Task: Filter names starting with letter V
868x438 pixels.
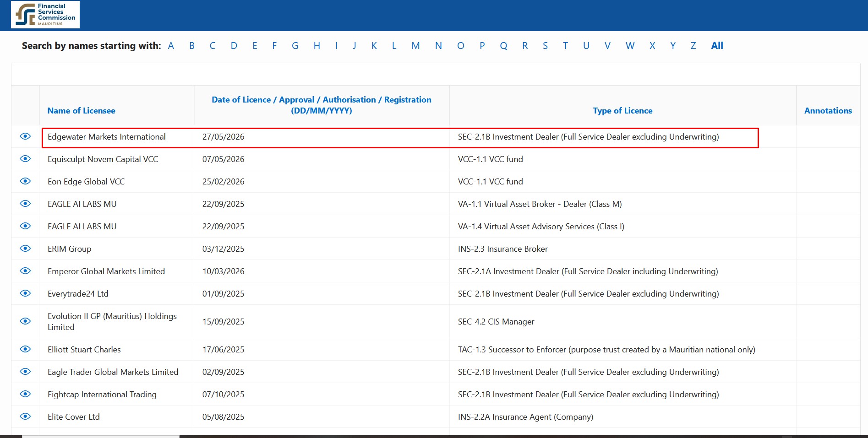Action: click(x=607, y=46)
